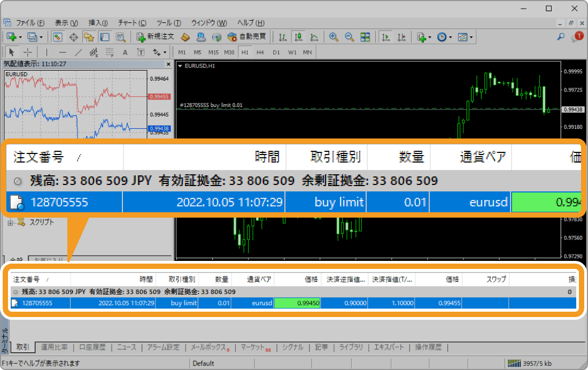Open the MetaEditor book icon
Viewport: 588px width, 370px height.
185,37
